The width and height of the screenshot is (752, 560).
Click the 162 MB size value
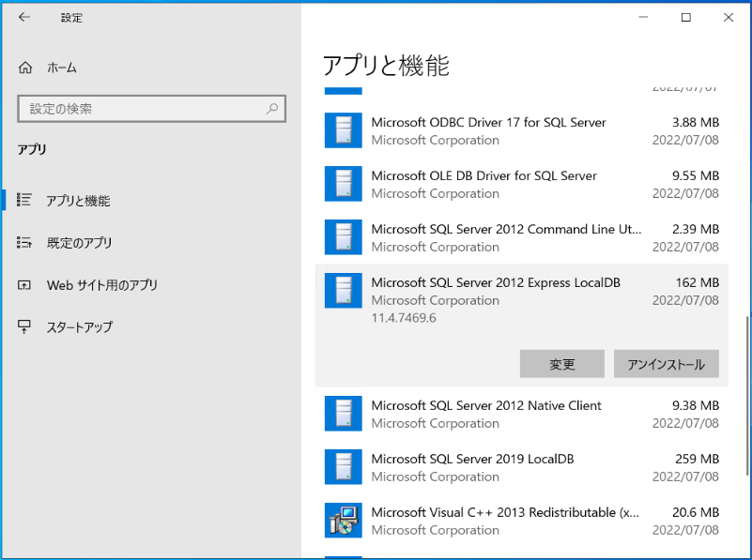point(698,282)
